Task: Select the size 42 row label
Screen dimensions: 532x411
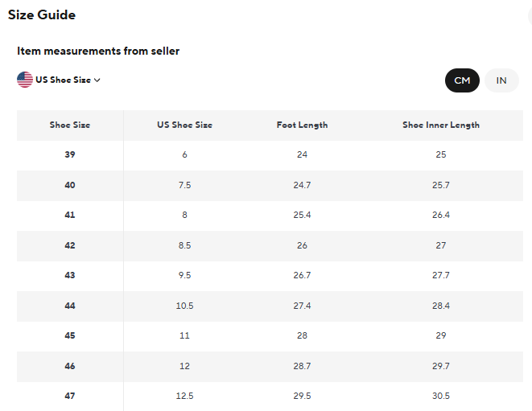Action: click(70, 245)
